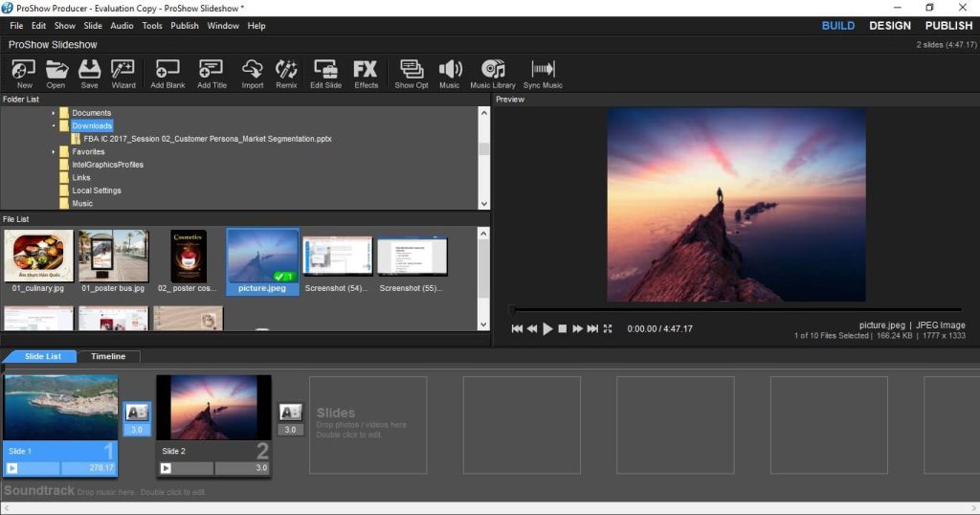Image resolution: width=980 pixels, height=515 pixels.
Task: Select the 01_culinary.jpg thumbnail
Action: coord(39,257)
